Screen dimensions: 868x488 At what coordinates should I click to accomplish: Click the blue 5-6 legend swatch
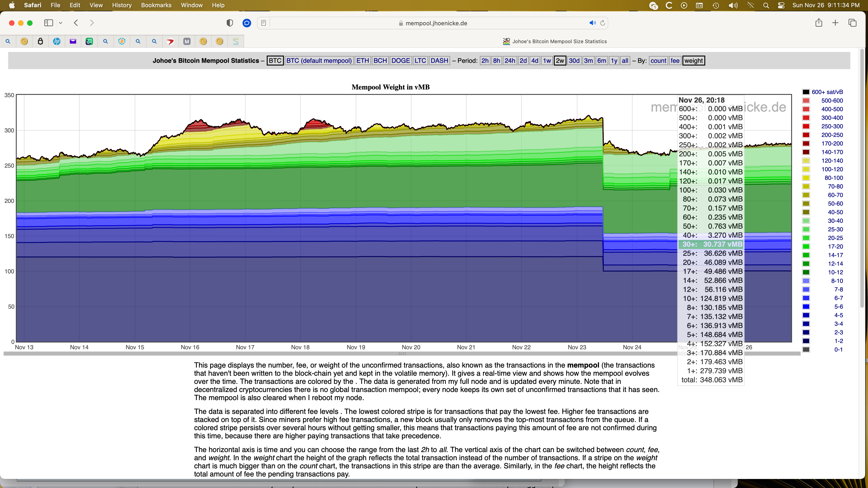[806, 307]
